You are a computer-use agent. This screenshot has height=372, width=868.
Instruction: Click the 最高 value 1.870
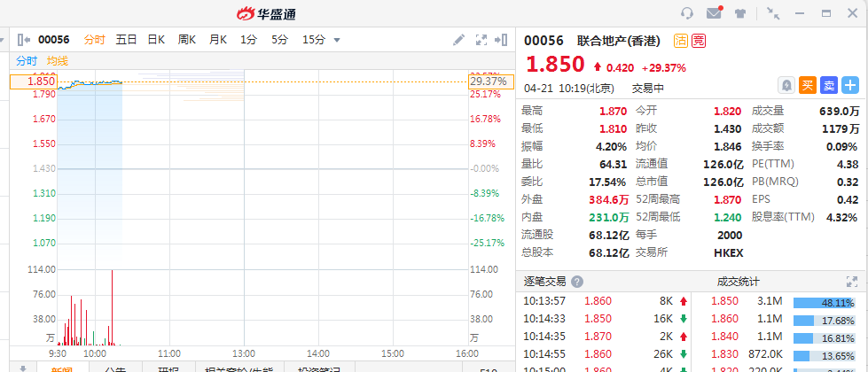pos(613,111)
